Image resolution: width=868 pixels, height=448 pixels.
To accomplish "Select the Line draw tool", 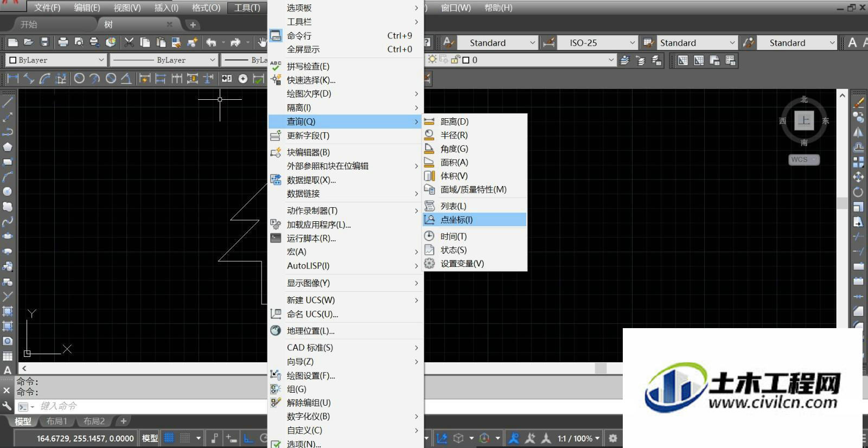I will (x=8, y=101).
